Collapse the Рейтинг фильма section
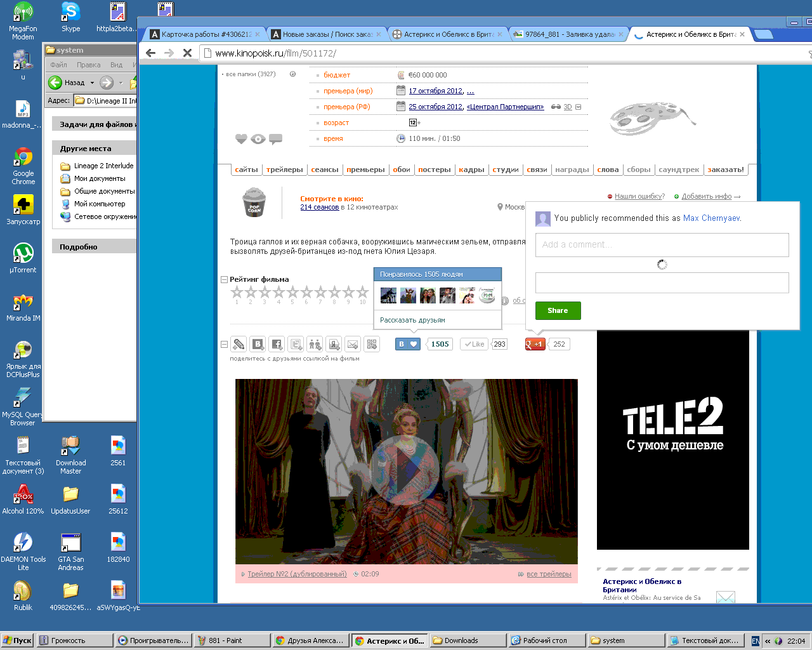The image size is (812, 650). pyautogui.click(x=224, y=279)
